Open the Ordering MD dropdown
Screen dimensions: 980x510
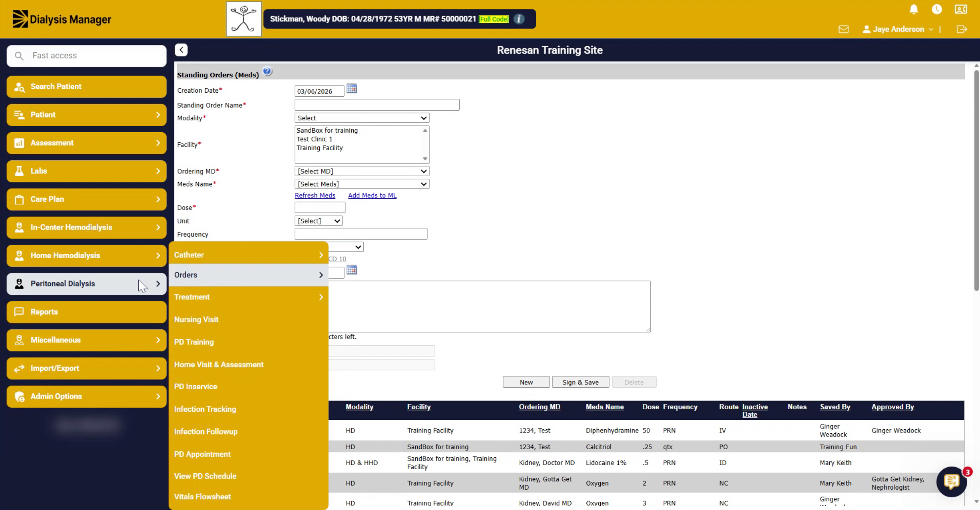(362, 171)
